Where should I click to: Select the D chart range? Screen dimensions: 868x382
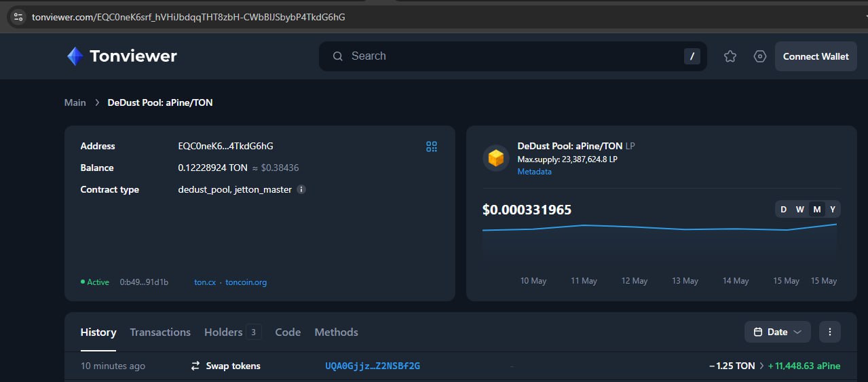(x=783, y=209)
